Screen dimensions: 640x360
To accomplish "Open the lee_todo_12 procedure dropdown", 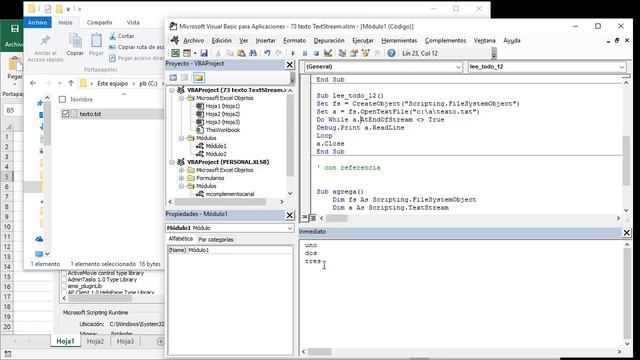I will (x=622, y=67).
